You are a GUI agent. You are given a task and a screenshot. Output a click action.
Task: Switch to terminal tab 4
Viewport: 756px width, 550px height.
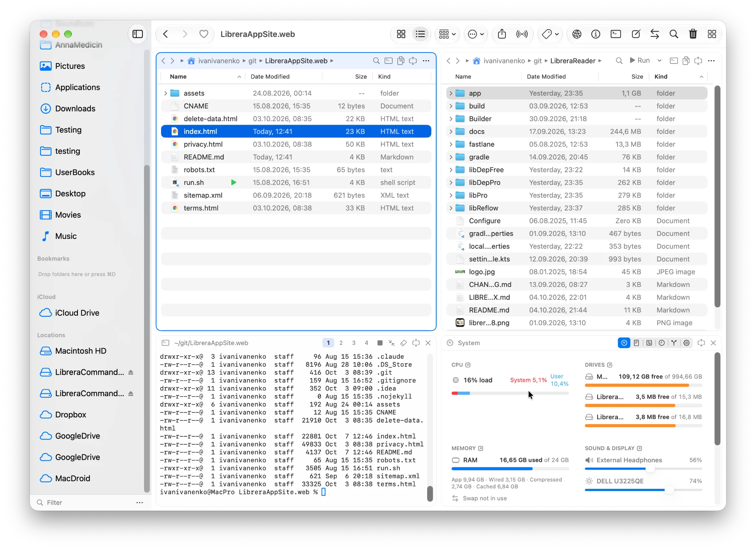[x=366, y=343]
